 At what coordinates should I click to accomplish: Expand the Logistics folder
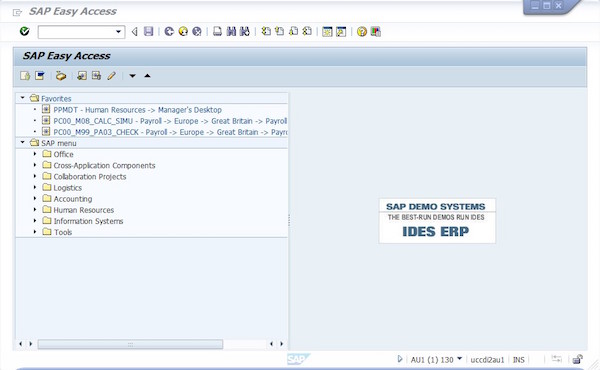(x=35, y=187)
